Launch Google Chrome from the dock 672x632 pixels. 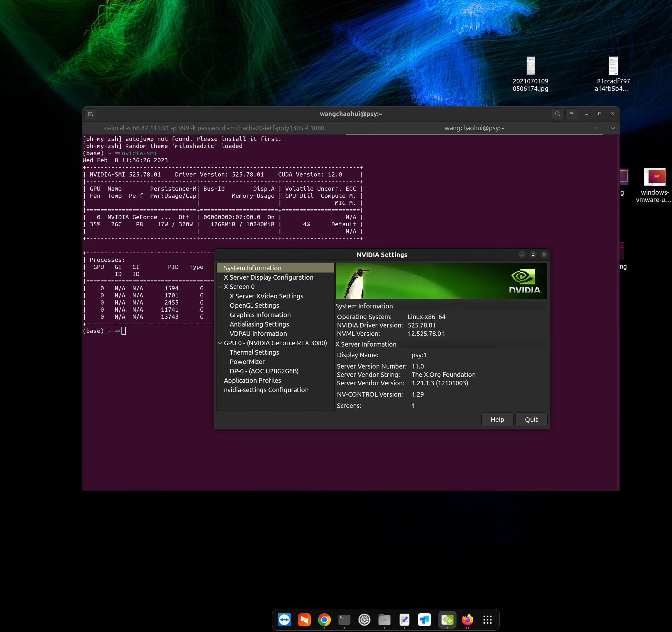[324, 620]
